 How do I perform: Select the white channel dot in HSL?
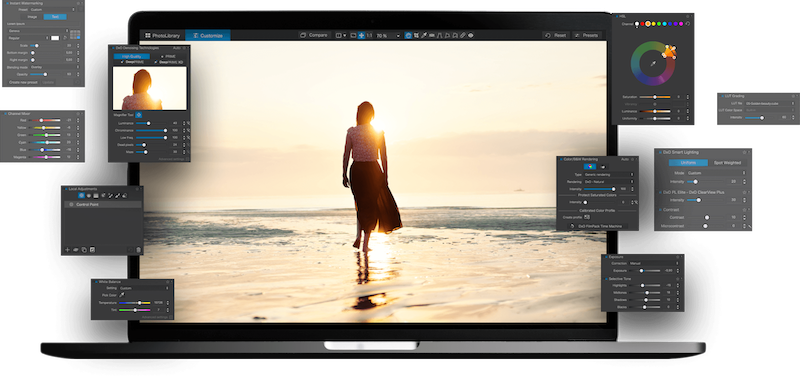(637, 24)
